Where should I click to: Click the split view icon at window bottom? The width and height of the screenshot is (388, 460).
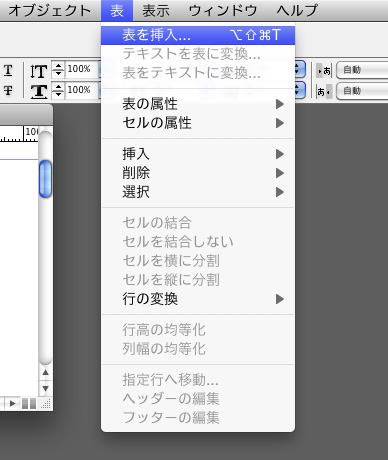[29, 404]
